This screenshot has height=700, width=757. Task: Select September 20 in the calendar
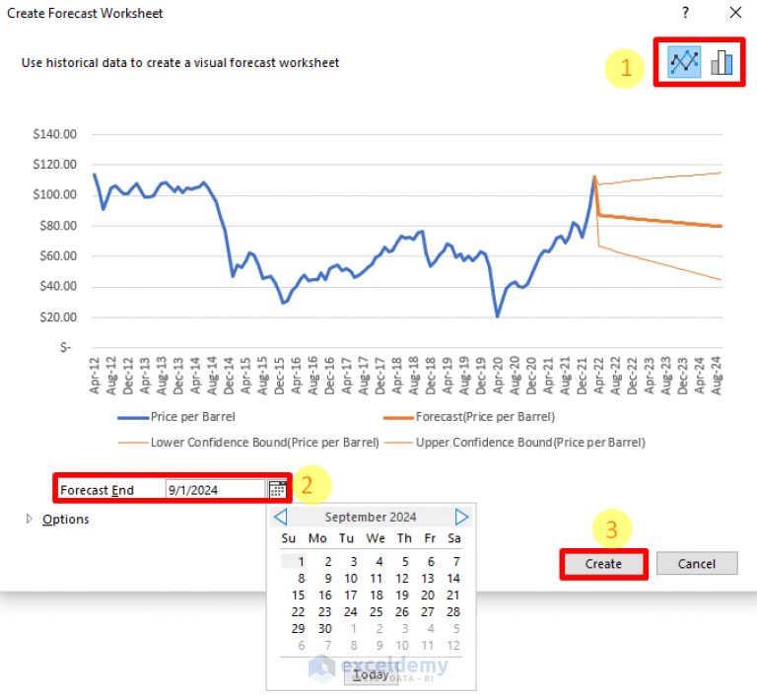(x=427, y=595)
